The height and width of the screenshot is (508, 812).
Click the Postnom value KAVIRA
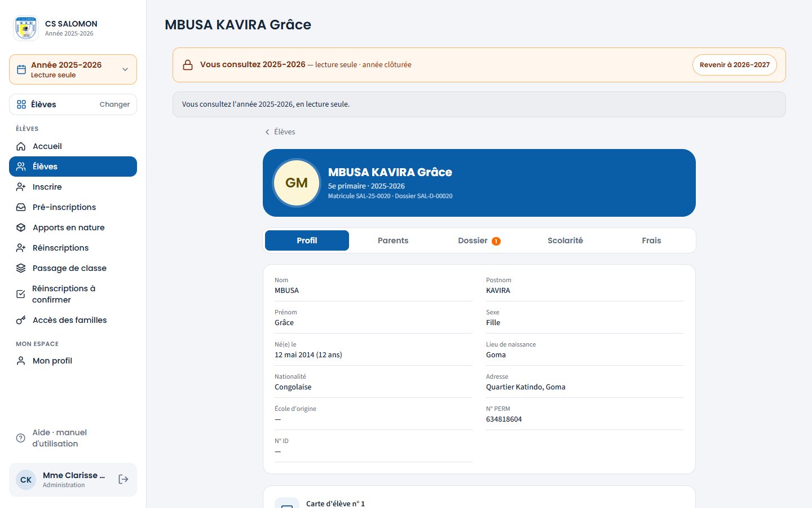click(498, 291)
